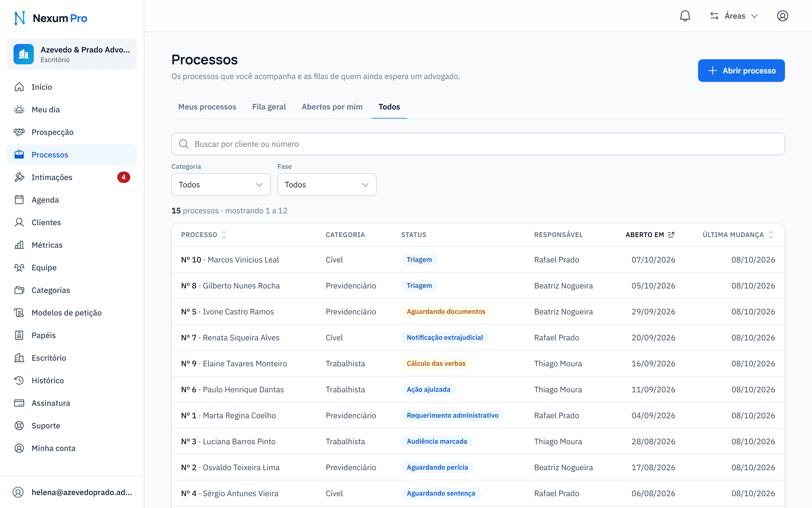The width and height of the screenshot is (812, 508).
Task: Open process Nº 4 Sérgio Antunes Vieira
Action: (478, 493)
